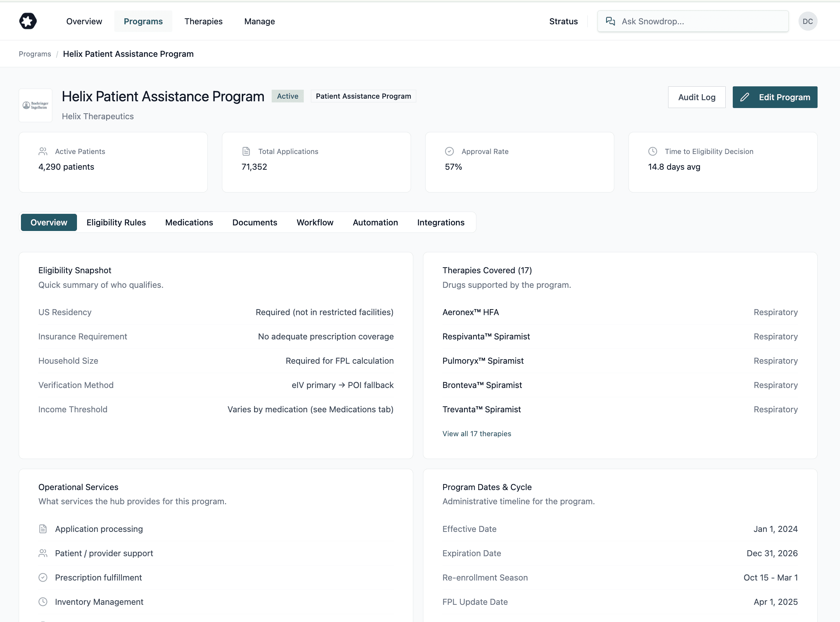840x622 pixels.
Task: Click the Application processing document icon
Action: pyautogui.click(x=43, y=529)
